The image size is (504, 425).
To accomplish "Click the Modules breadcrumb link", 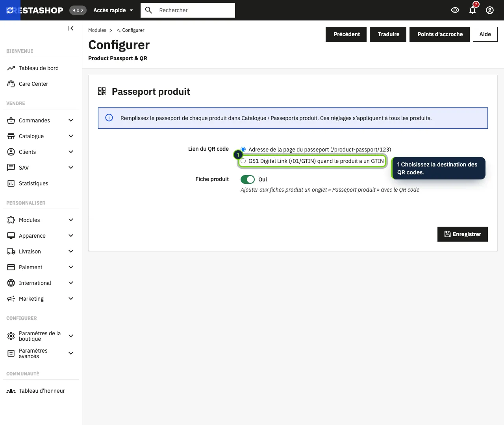I will pyautogui.click(x=97, y=30).
